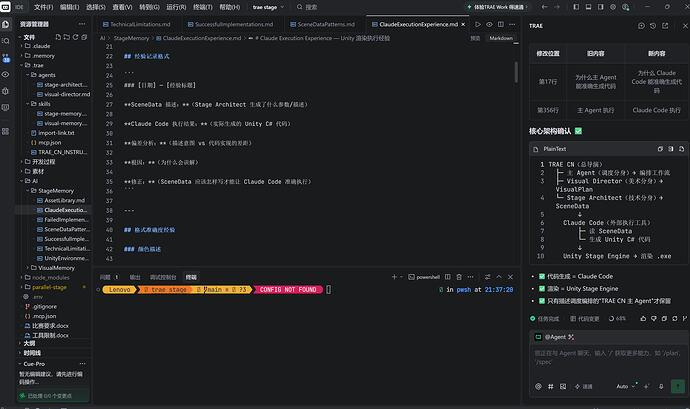Click the editor vertical scrollbar thumb
The image size is (690, 409).
pos(516,72)
